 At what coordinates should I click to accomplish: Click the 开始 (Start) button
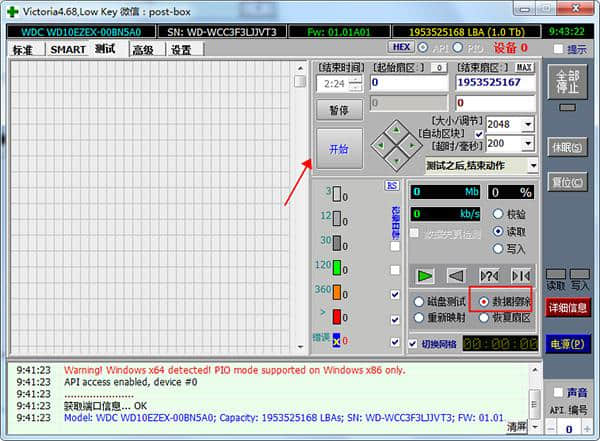[x=339, y=149]
